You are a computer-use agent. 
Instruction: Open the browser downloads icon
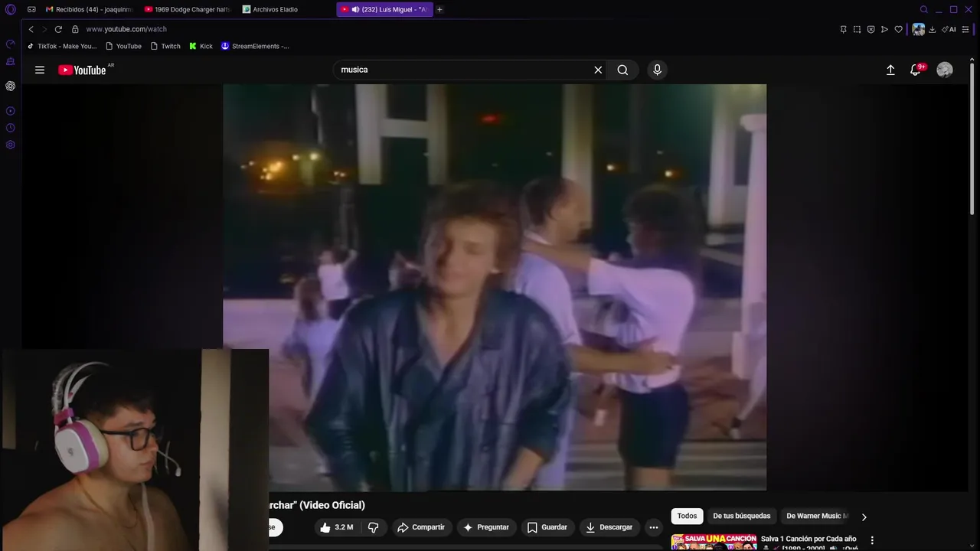(933, 29)
